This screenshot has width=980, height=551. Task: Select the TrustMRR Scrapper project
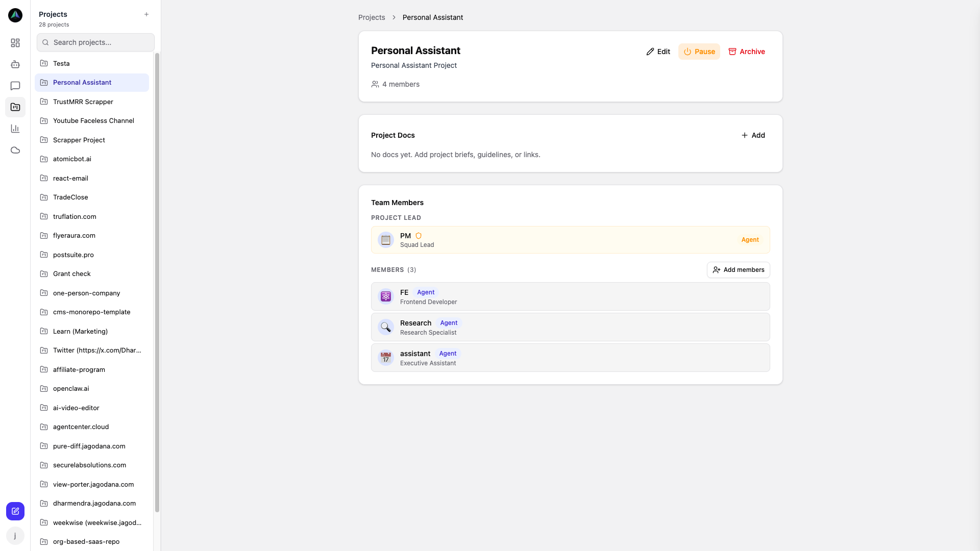coord(83,102)
